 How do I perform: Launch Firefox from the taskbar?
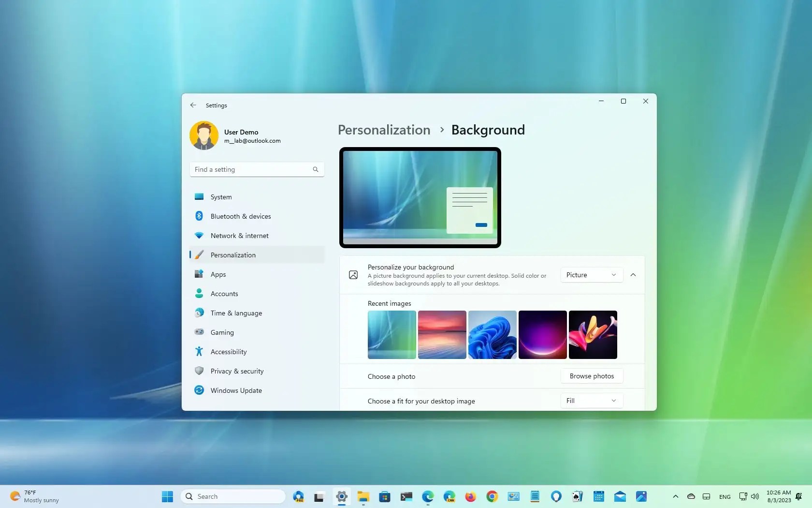(470, 496)
